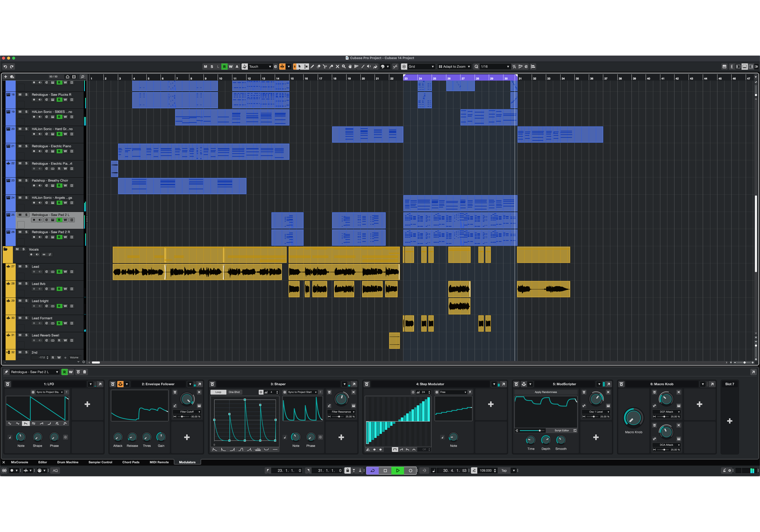Click the Record transport button

click(410, 470)
